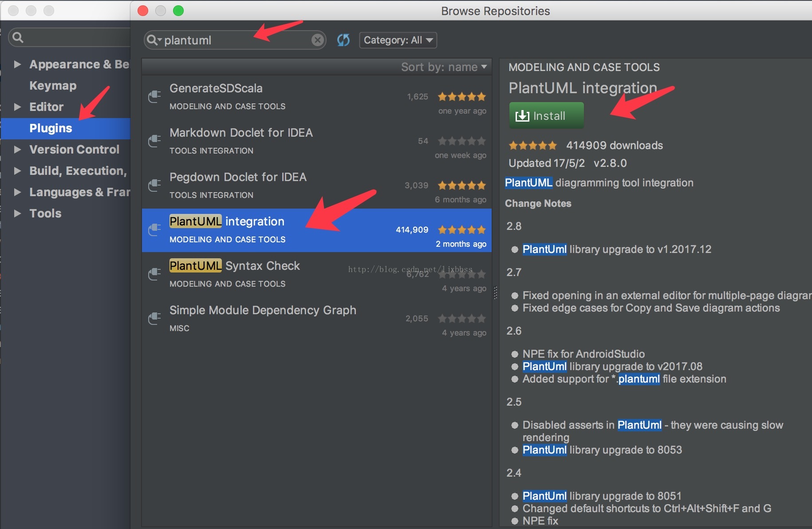Screen dimensions: 812x529
Task: Select the GenerateSDScala plugin row
Action: pyautogui.click(x=317, y=97)
